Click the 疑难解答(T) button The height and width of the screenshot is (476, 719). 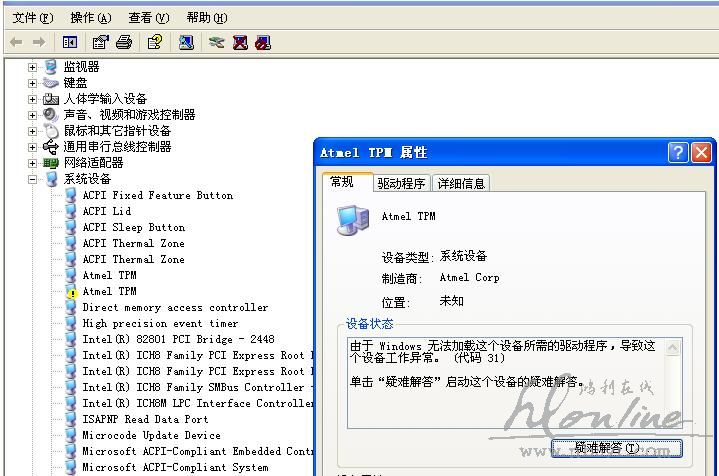point(616,448)
